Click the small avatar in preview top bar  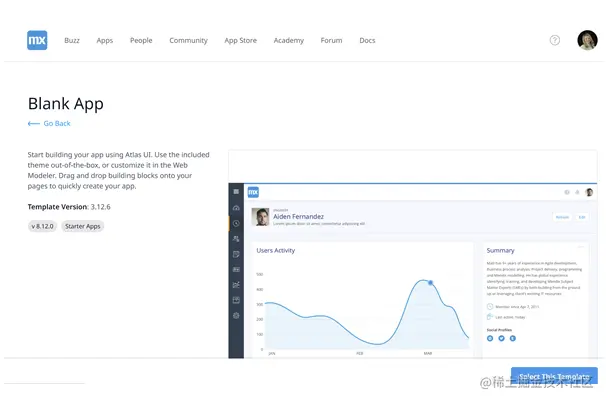589,192
